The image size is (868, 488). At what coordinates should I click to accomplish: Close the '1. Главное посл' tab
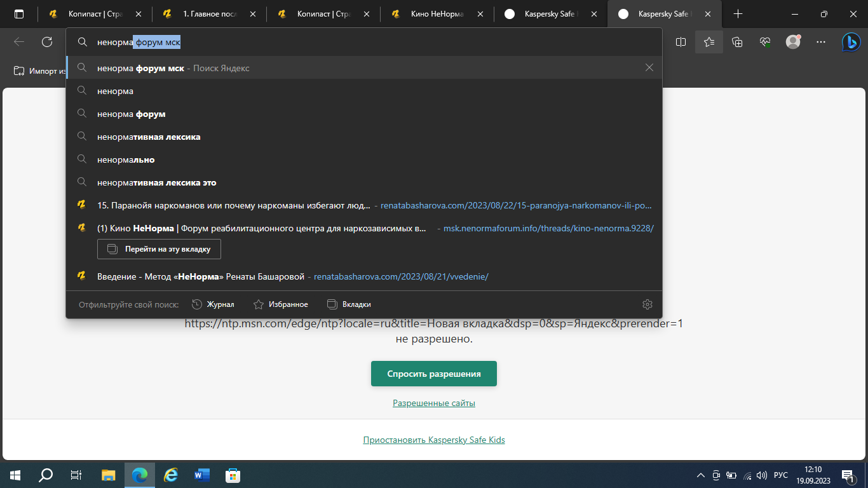pyautogui.click(x=254, y=14)
